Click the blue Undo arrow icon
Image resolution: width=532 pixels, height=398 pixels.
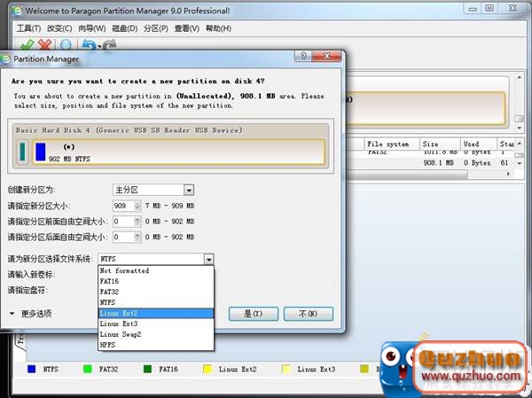point(89,45)
